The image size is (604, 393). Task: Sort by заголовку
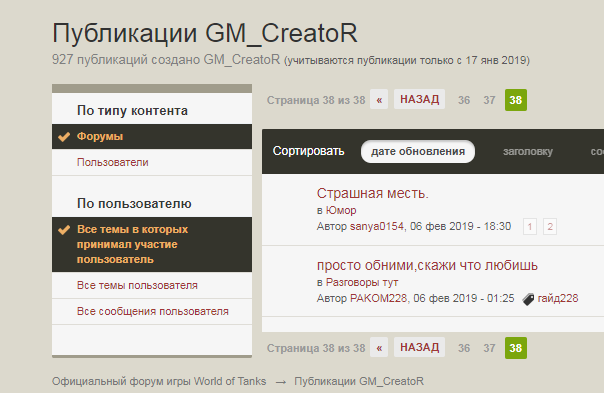(528, 151)
